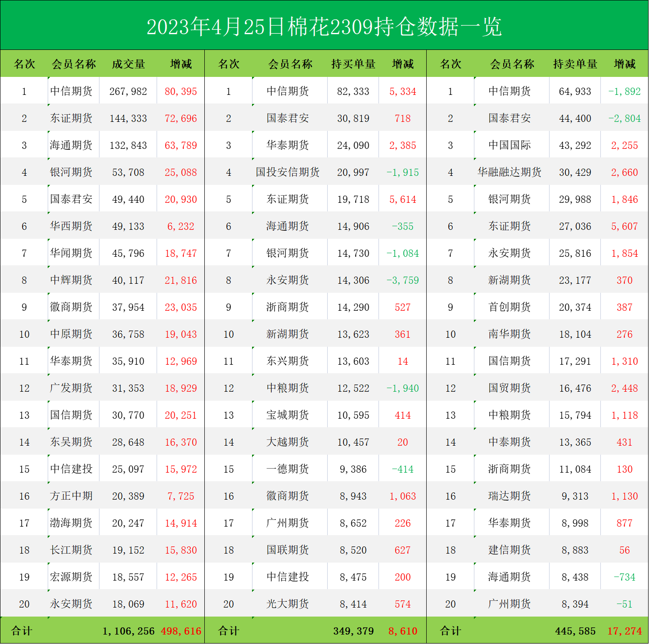Click the 光大期货 member name
This screenshot has width=649, height=644.
point(288,604)
